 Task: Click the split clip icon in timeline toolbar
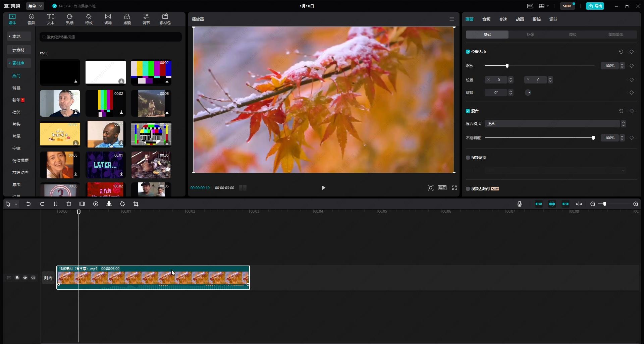pos(55,204)
